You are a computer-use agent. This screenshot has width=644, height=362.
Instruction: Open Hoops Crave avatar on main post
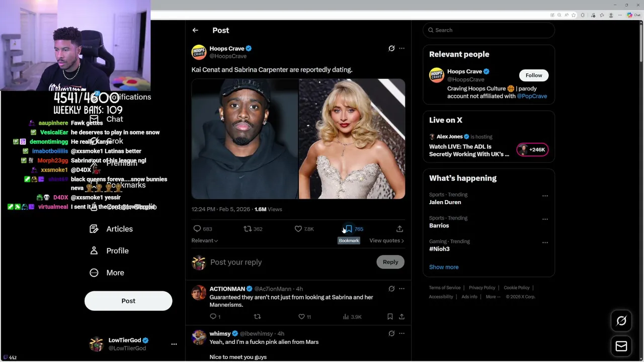click(x=199, y=52)
